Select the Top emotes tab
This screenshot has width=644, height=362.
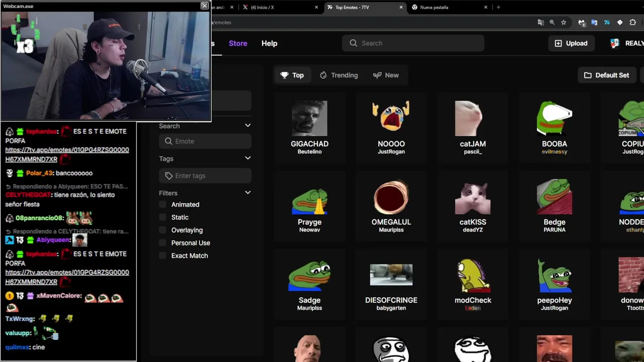292,75
